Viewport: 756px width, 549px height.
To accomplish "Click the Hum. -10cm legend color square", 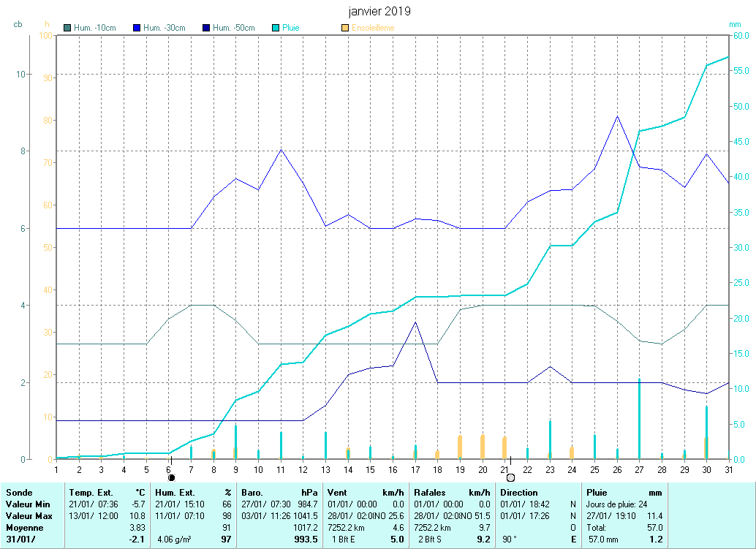I will [68, 29].
